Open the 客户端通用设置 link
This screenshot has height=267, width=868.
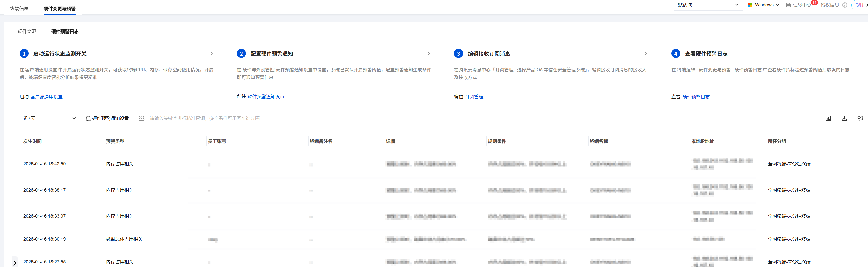pyautogui.click(x=46, y=97)
